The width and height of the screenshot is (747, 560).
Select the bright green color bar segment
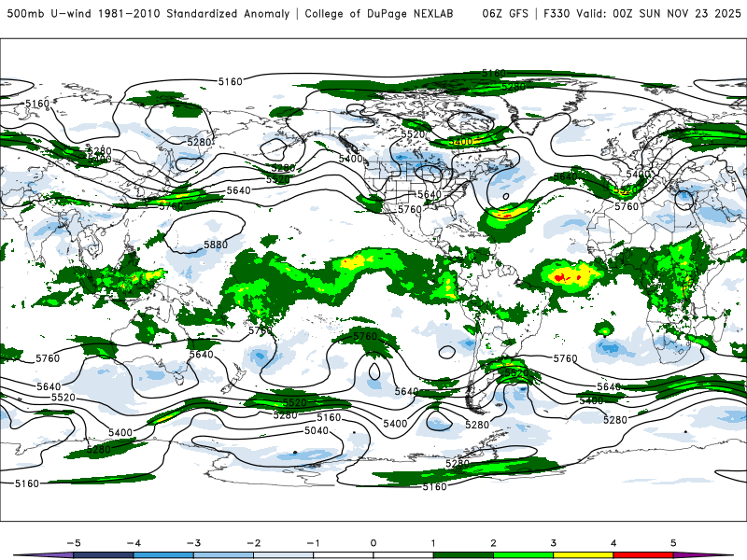(x=523, y=555)
